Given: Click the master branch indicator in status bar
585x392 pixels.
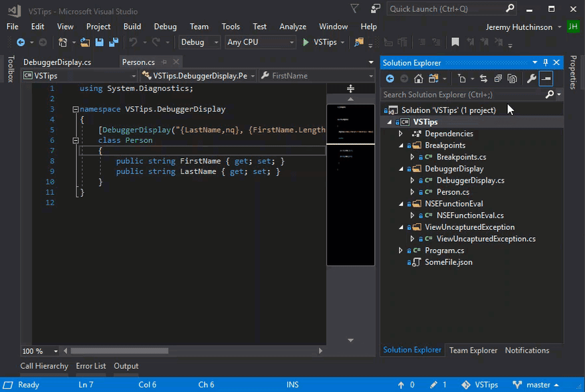Looking at the screenshot, I should click(x=537, y=385).
